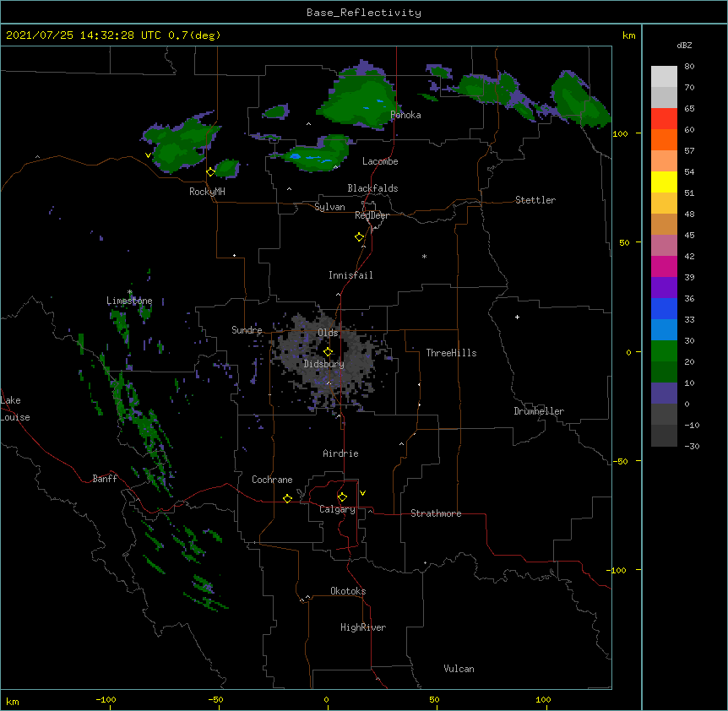The image size is (728, 711).
Task: Select the Okotoks town label
Action: 348,591
